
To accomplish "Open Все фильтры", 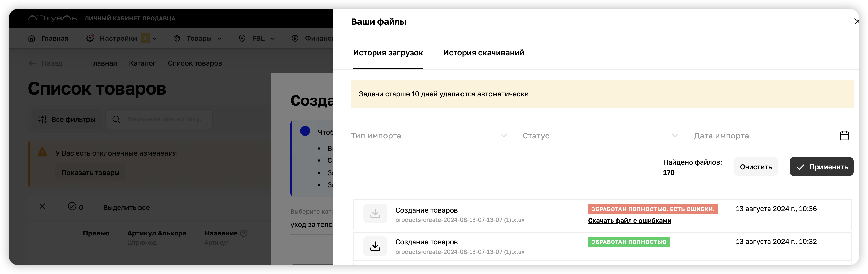I will (x=66, y=119).
